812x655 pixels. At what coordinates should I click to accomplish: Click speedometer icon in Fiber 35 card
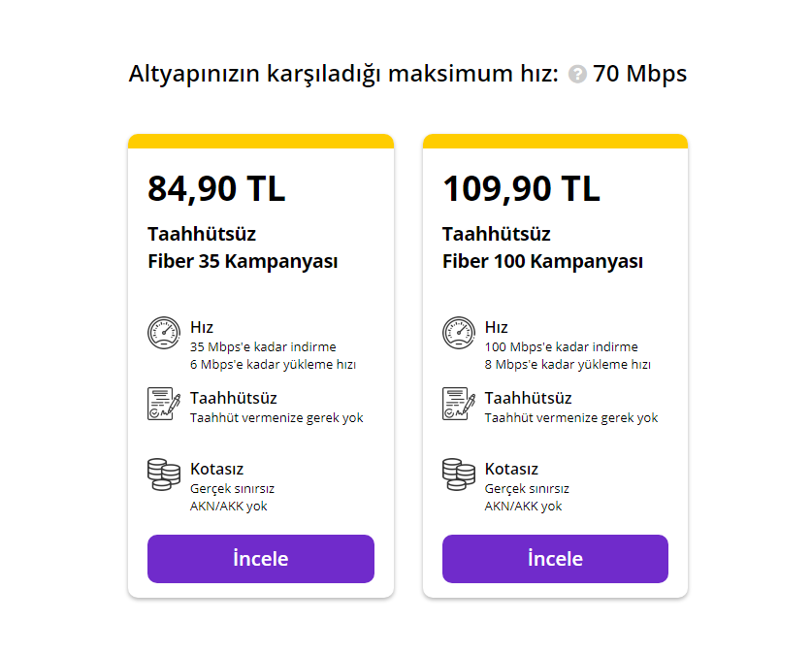pos(164,333)
